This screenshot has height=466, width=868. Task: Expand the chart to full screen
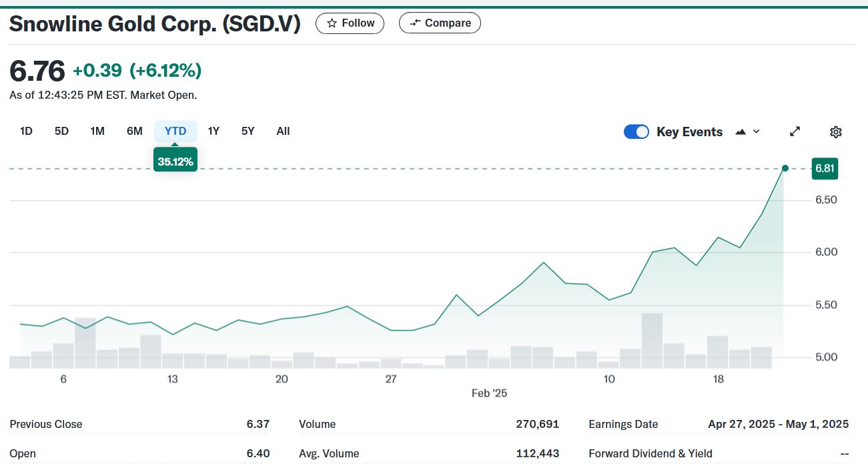pyautogui.click(x=795, y=132)
